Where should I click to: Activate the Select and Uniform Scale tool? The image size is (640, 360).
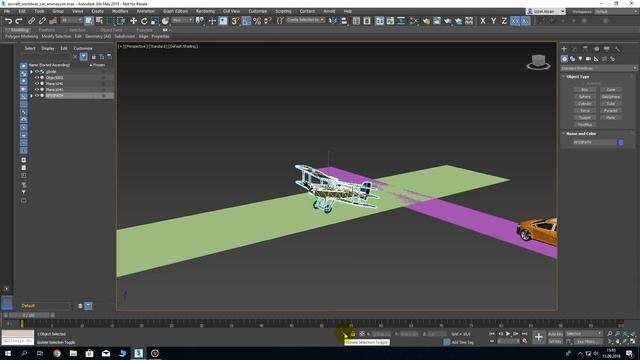[155, 21]
